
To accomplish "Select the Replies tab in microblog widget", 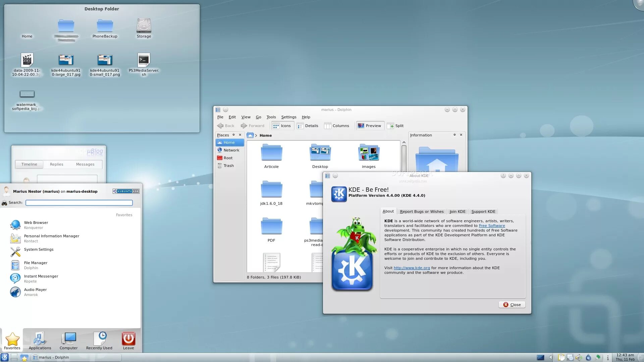I will pos(56,164).
